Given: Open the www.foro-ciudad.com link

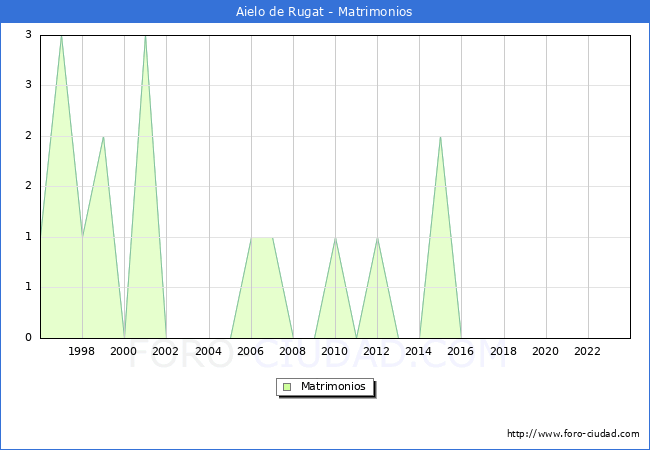Looking at the screenshot, I should click(573, 434).
